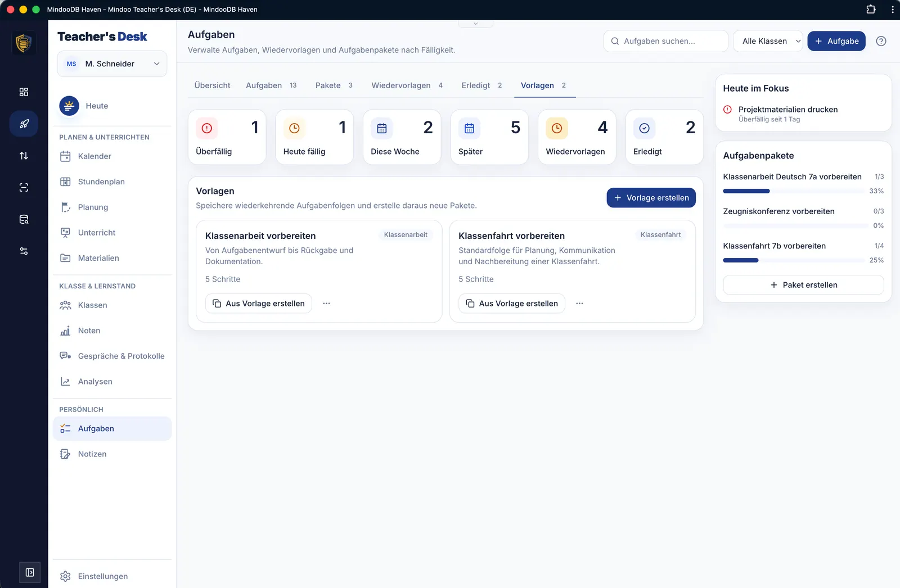Viewport: 900px width, 588px height.
Task: Open more options for Klassenfahrt vorbereiten template
Action: pyautogui.click(x=579, y=304)
